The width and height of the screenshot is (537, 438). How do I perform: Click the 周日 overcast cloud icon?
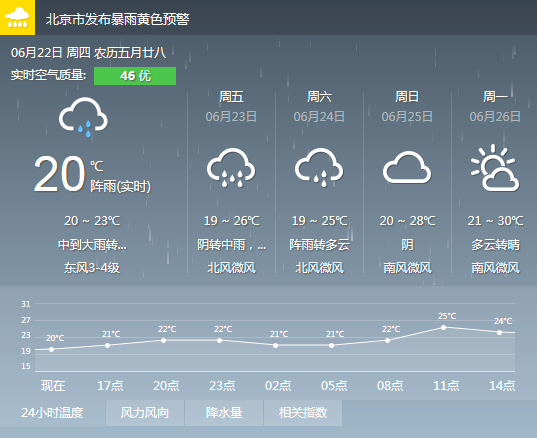pos(407,167)
